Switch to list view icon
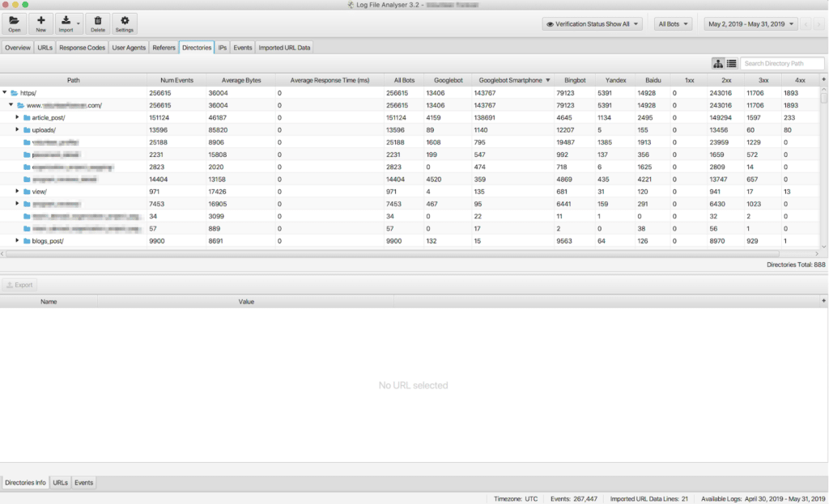829x504 pixels. 731,63
